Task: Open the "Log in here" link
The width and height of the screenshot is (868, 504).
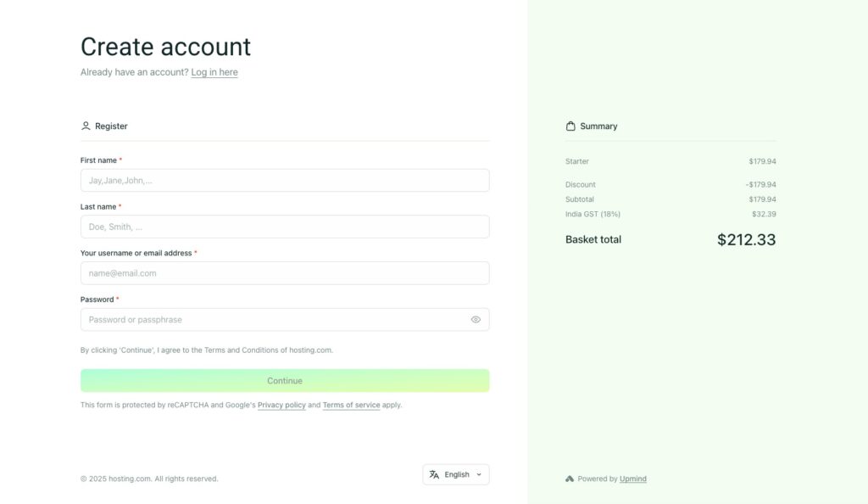Action: (x=214, y=72)
